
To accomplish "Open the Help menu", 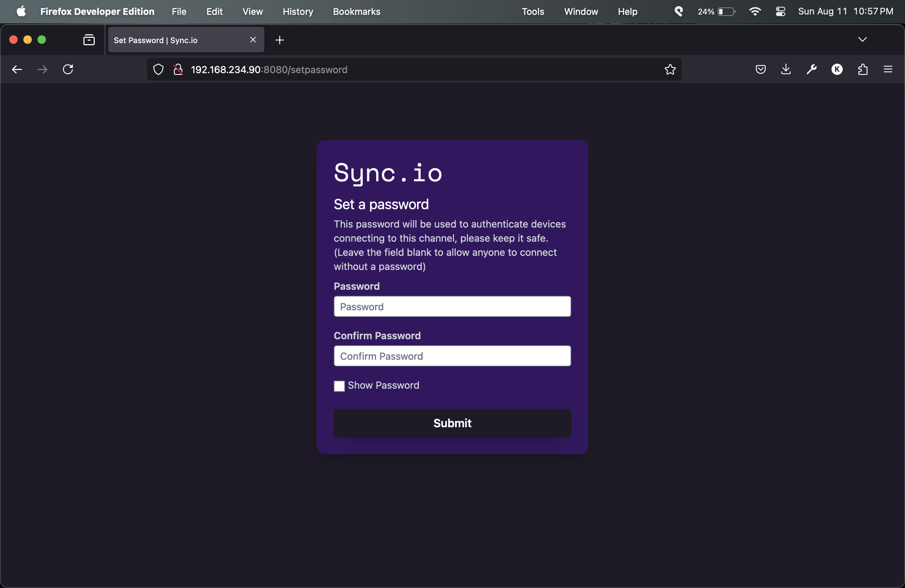I will coord(627,11).
